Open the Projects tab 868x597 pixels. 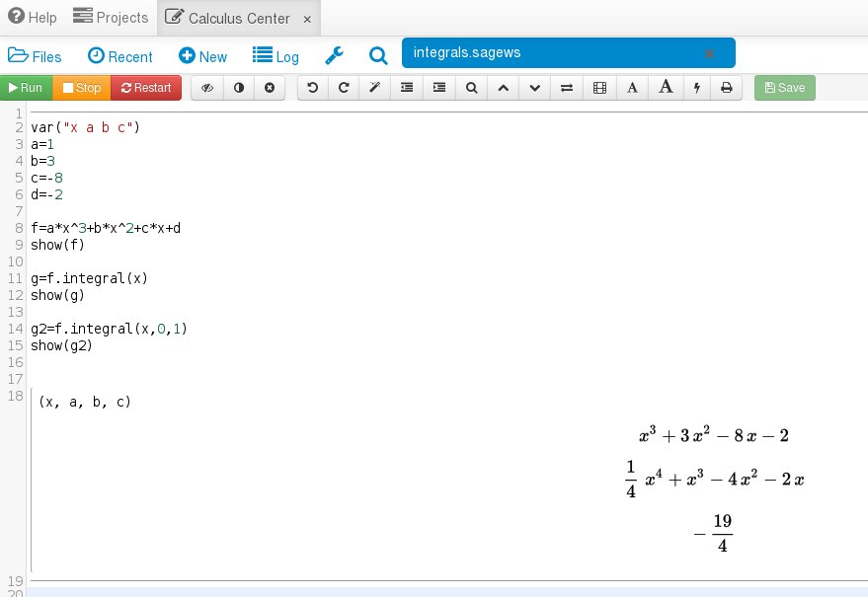[111, 18]
